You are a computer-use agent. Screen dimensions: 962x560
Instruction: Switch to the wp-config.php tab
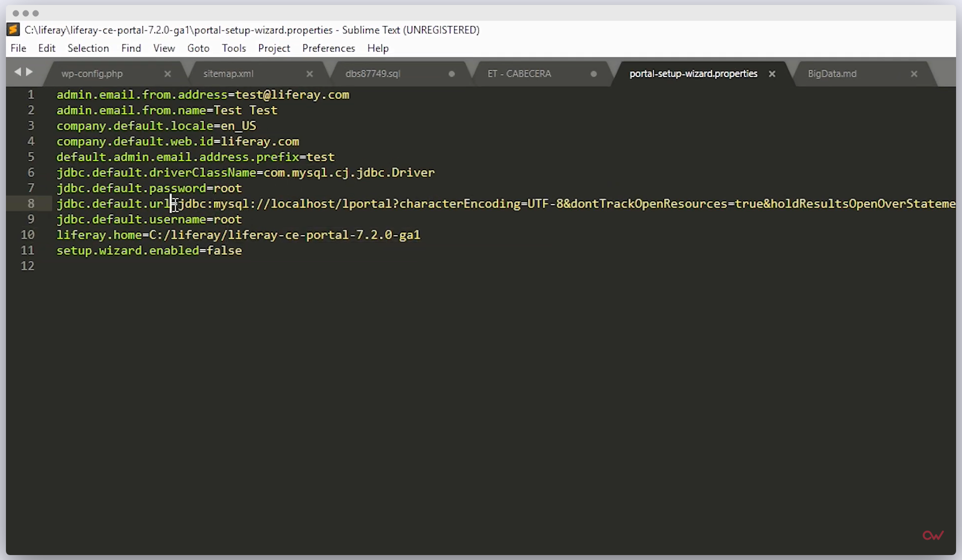pyautogui.click(x=92, y=74)
